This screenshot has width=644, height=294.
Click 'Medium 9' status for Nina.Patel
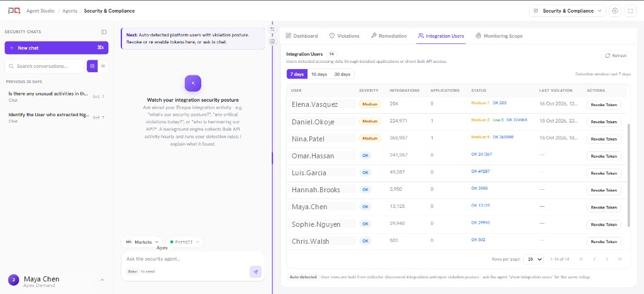[480, 137]
